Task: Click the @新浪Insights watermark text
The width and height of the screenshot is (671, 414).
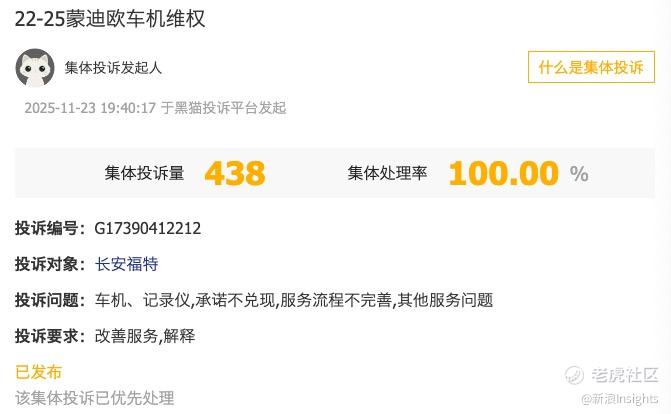Action: (620, 399)
